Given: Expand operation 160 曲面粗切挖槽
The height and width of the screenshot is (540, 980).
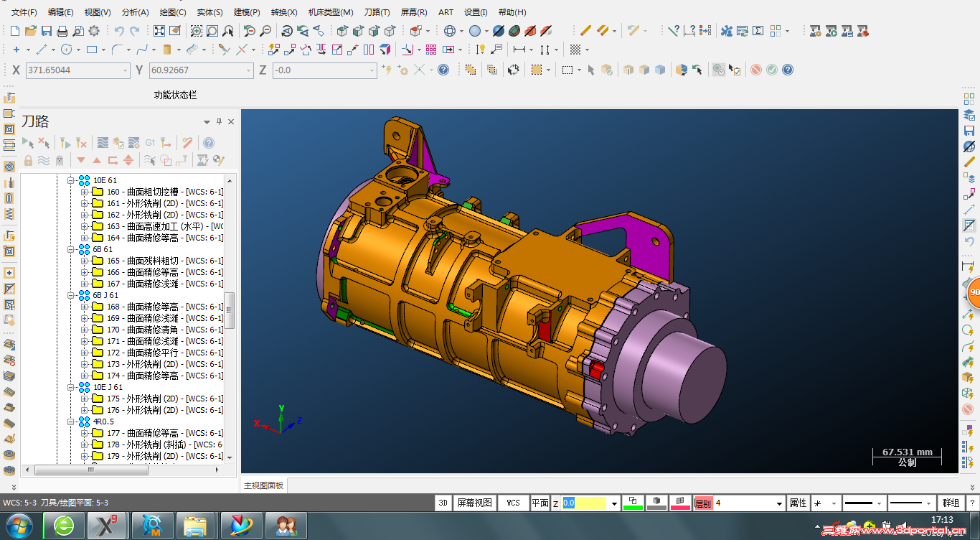Looking at the screenshot, I should 84,192.
